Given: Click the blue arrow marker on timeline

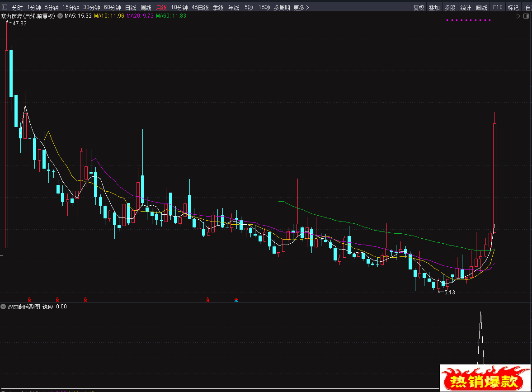Looking at the screenshot, I should [x=236, y=300].
